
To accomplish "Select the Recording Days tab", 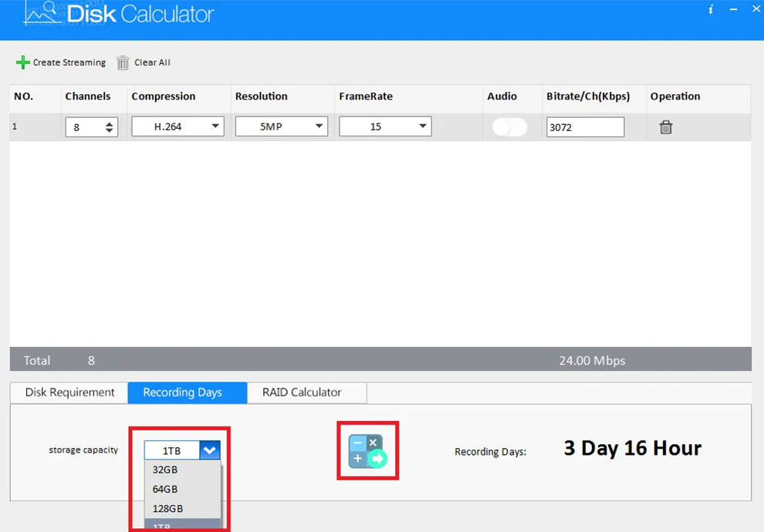I will tap(188, 392).
